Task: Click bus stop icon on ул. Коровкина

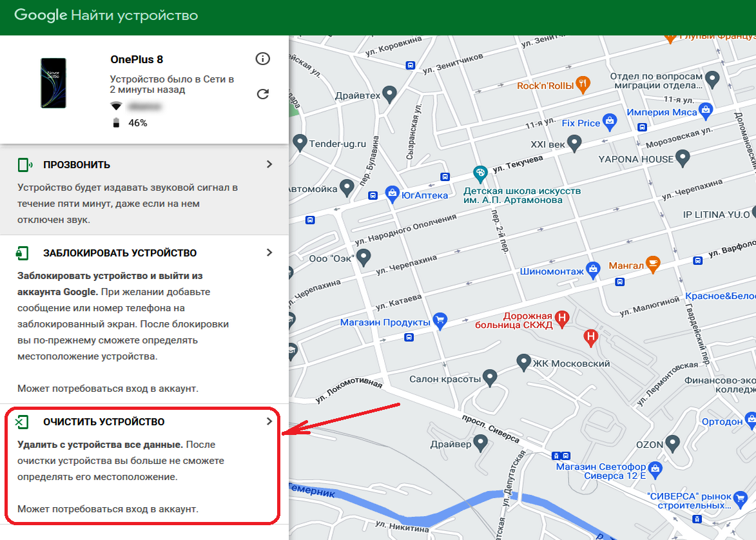Action: [411, 66]
